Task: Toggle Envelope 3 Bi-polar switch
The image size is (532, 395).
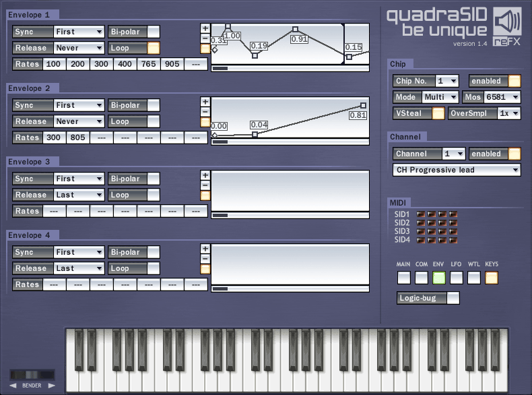Action: tap(154, 179)
